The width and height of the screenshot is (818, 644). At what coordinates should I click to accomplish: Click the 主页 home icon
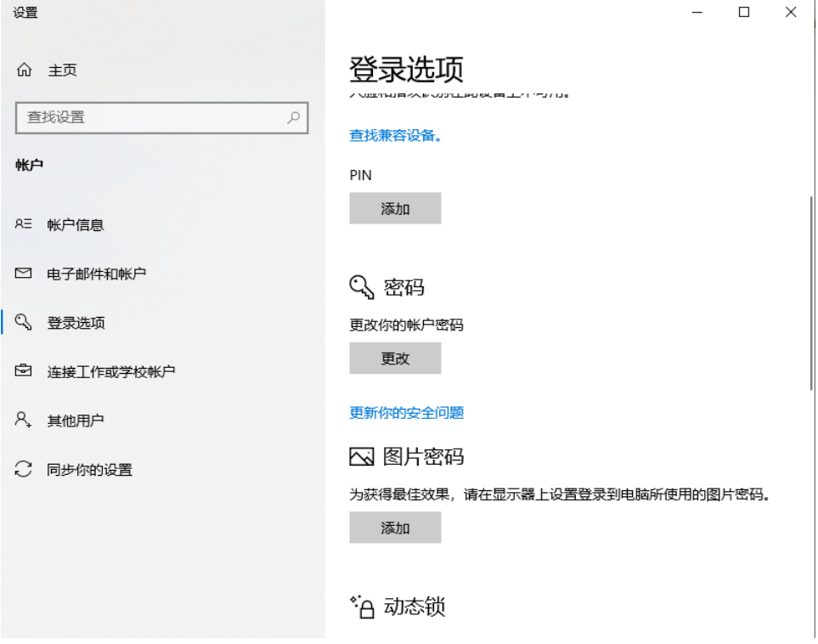[x=25, y=70]
